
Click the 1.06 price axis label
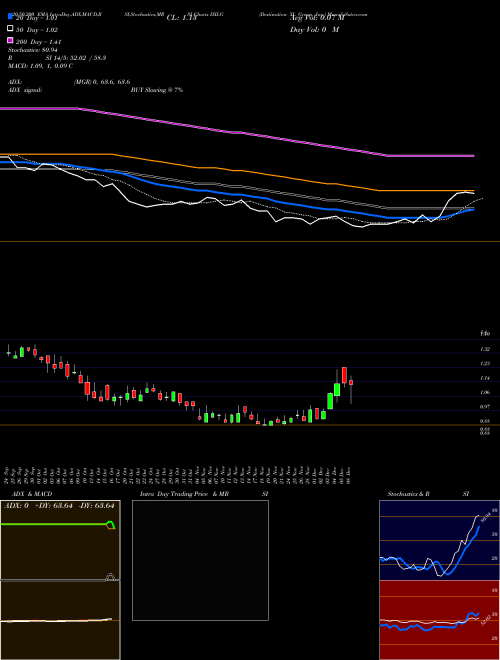click(x=485, y=392)
